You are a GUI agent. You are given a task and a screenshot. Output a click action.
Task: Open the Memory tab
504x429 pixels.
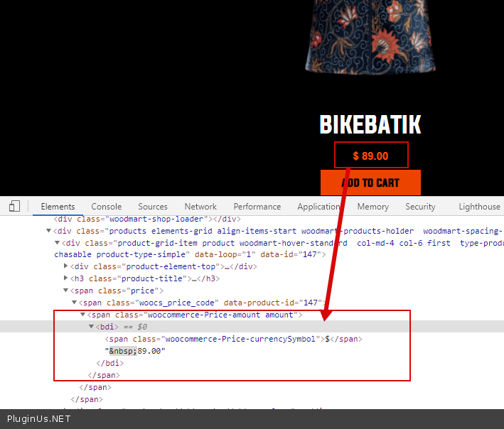pyautogui.click(x=372, y=207)
